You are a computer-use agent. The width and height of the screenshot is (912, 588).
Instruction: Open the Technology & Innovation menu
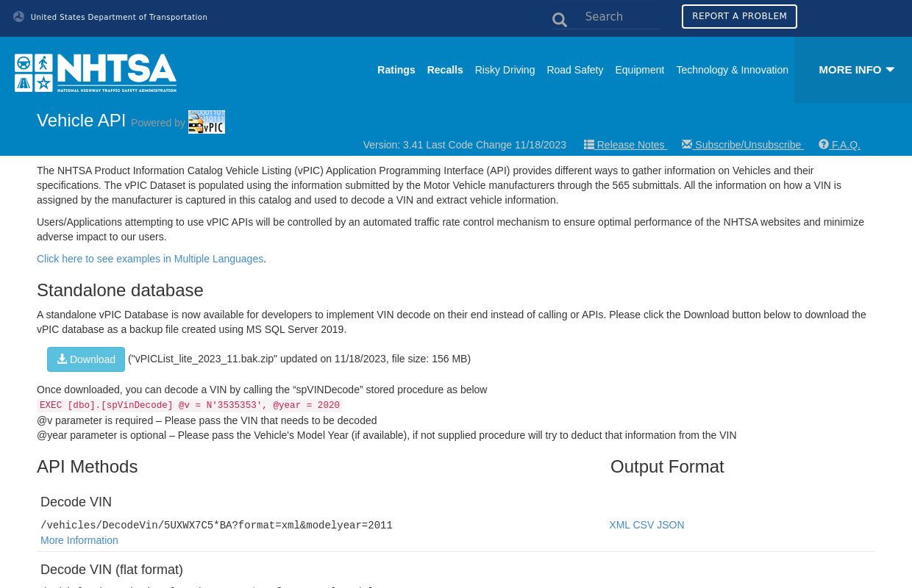coord(733,70)
